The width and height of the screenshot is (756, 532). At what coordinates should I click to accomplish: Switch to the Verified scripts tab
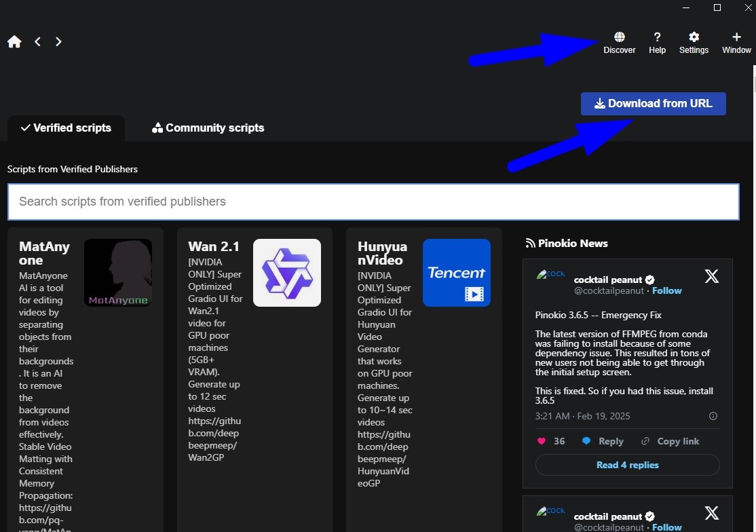[66, 128]
